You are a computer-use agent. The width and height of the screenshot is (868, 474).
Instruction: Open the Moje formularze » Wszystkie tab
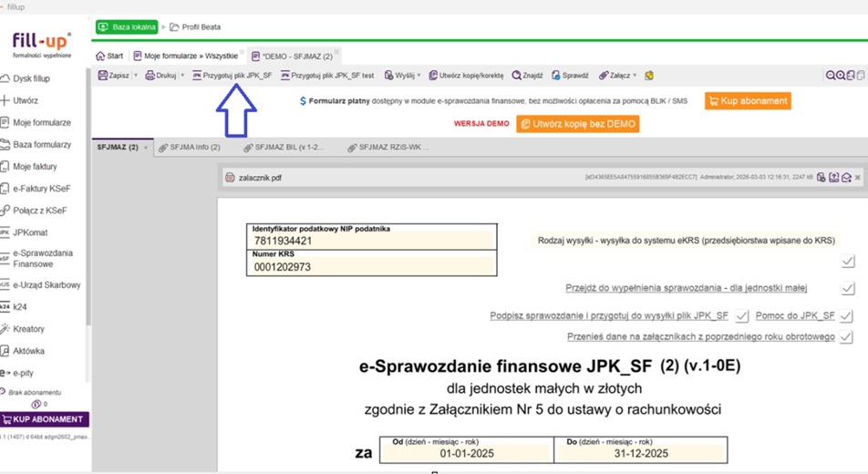(191, 57)
